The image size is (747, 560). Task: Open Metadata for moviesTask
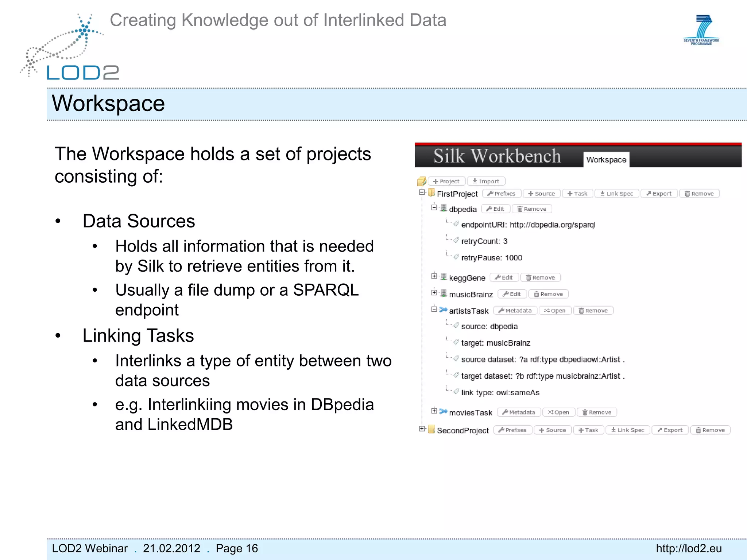pyautogui.click(x=519, y=412)
